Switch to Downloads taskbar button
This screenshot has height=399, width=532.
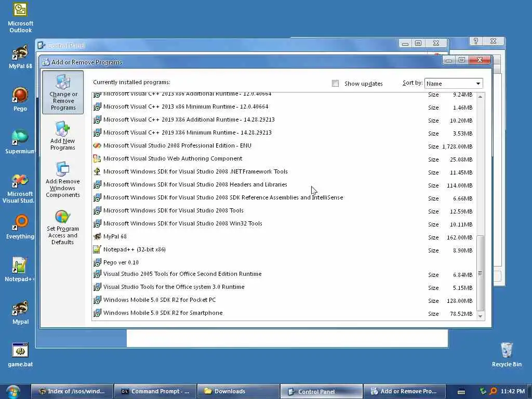pyautogui.click(x=239, y=391)
